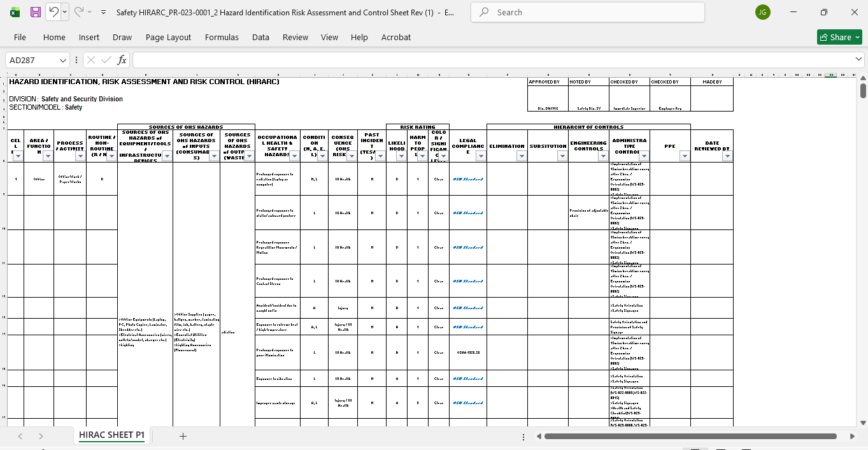Open filter dropdown for ENGINEERING CONTROLS column
This screenshot has height=450, width=868.
(603, 156)
